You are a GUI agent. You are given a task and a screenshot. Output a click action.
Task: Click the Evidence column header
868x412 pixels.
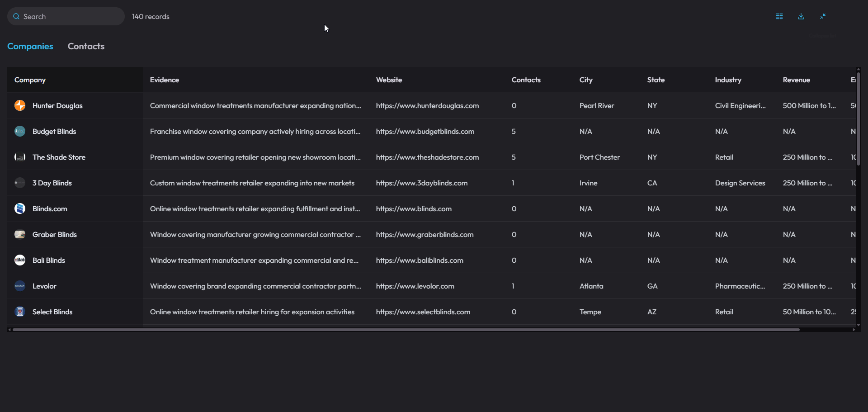click(x=165, y=80)
